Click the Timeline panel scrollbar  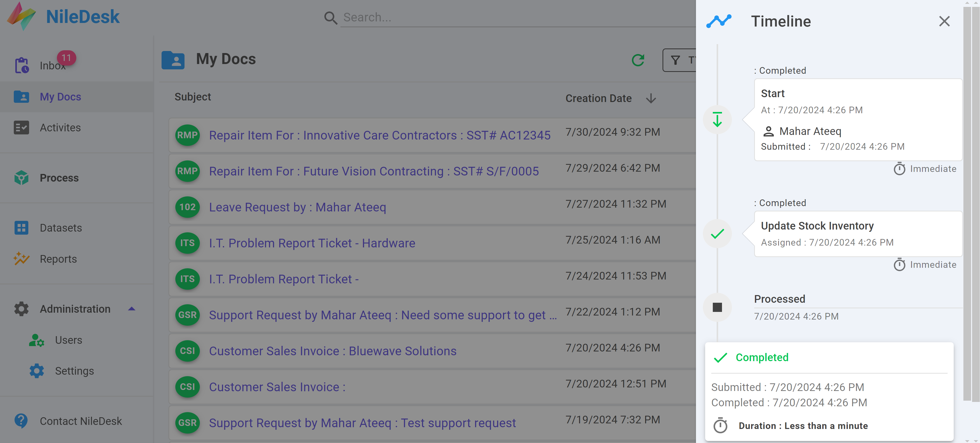[967, 204]
